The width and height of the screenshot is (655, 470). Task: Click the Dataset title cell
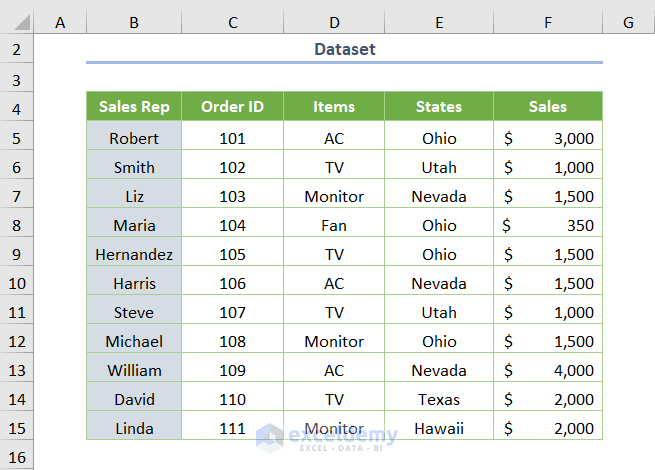tap(344, 49)
